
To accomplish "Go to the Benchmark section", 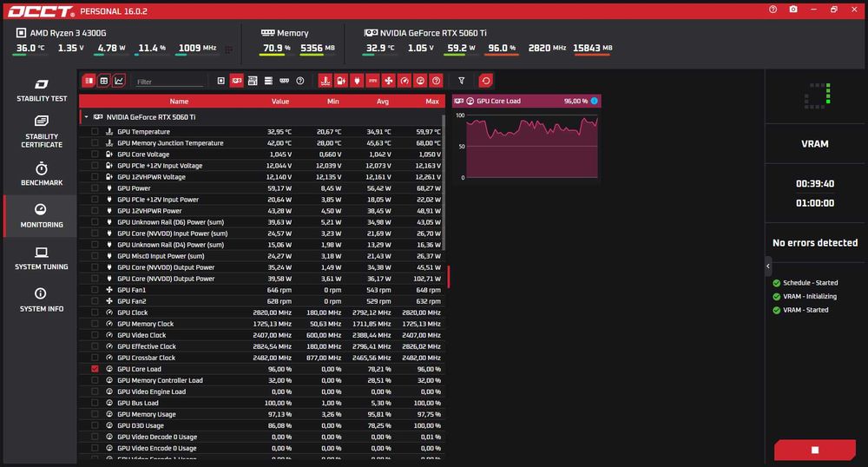I will 42,174.
